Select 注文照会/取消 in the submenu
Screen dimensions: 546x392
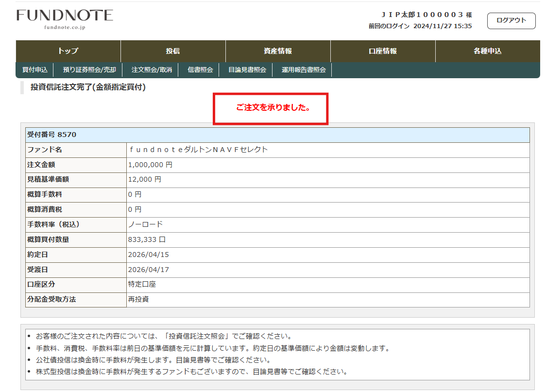pyautogui.click(x=152, y=70)
